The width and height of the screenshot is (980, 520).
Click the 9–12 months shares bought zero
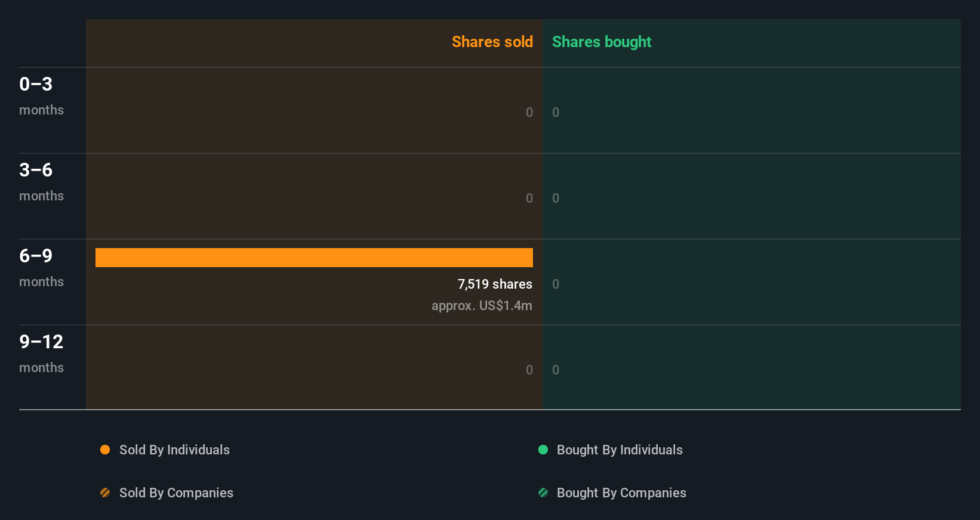tap(556, 370)
